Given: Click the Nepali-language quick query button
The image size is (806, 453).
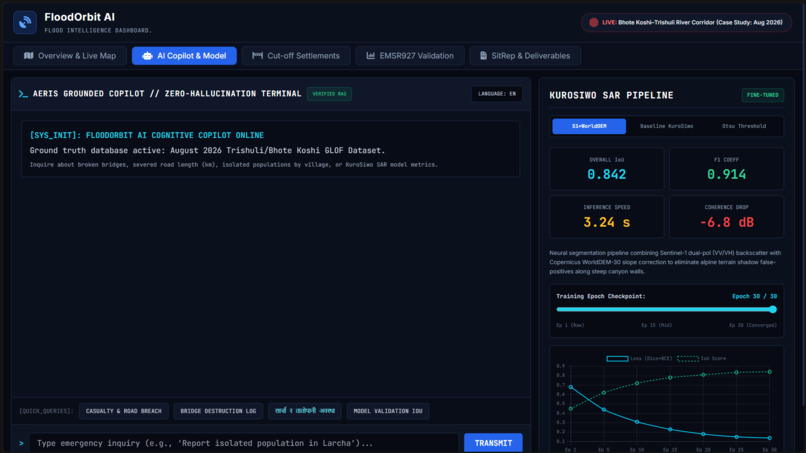Looking at the screenshot, I should point(304,411).
